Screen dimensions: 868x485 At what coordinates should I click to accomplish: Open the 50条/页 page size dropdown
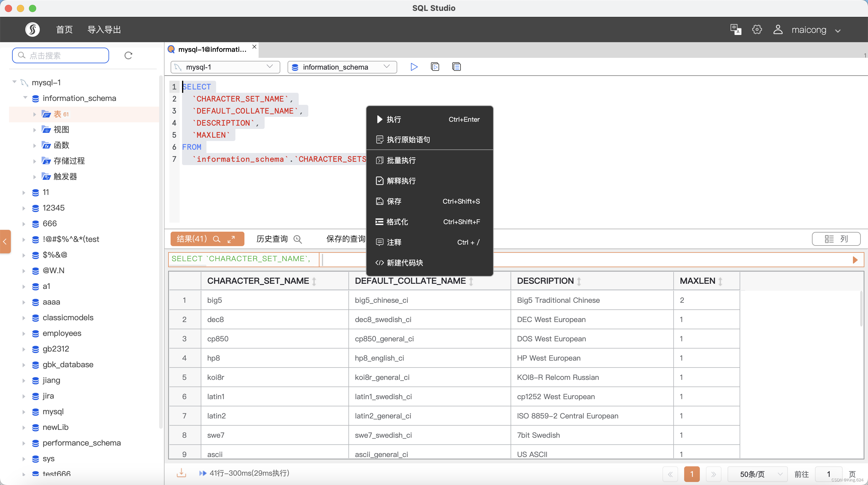757,474
